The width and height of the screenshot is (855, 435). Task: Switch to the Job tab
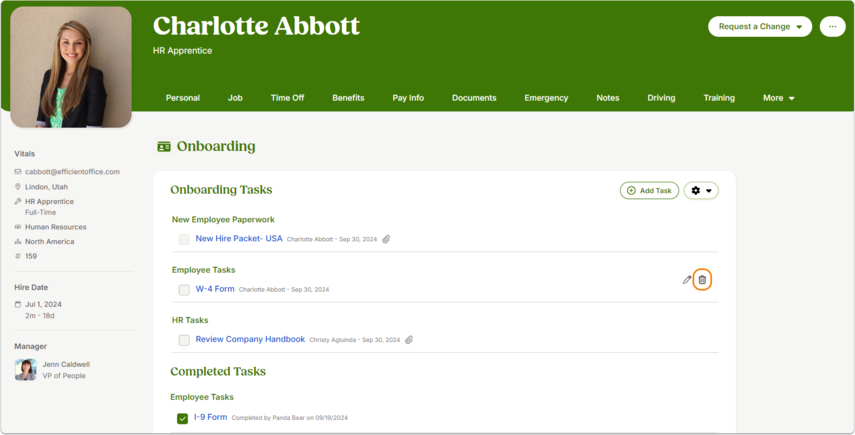[x=235, y=98]
